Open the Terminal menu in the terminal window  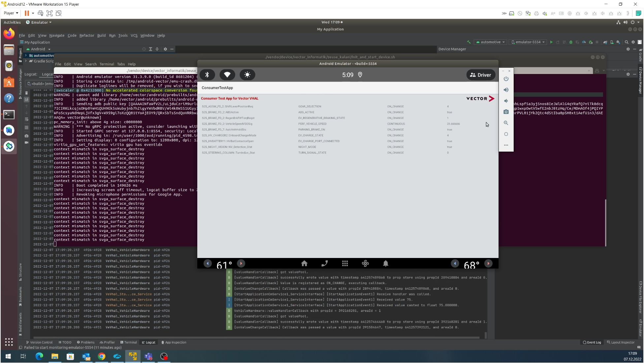107,64
